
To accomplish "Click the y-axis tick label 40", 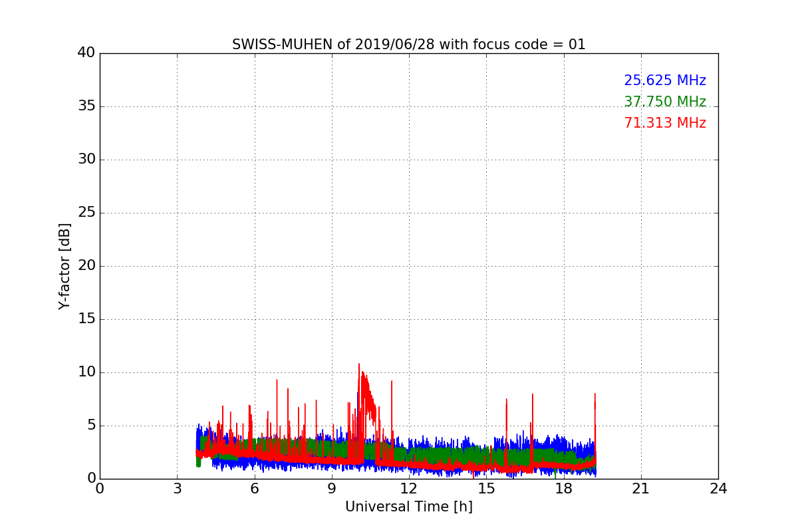I will pos(86,53).
